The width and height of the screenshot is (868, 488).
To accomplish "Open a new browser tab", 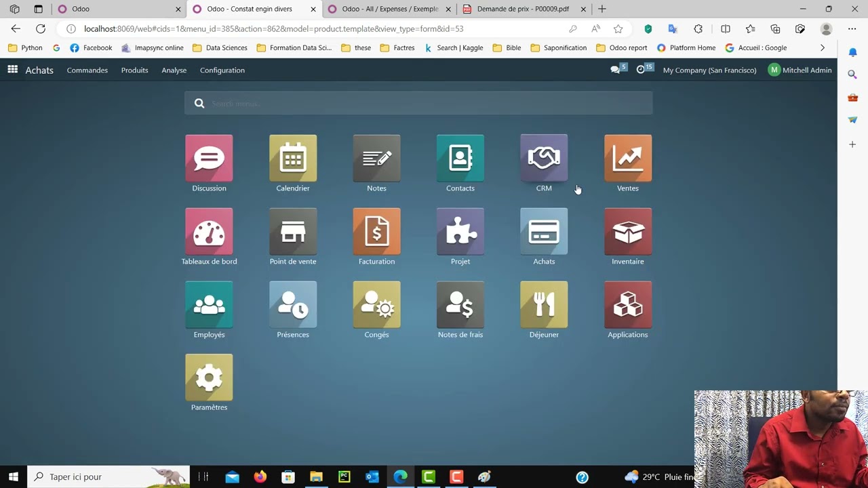I will 602,9.
